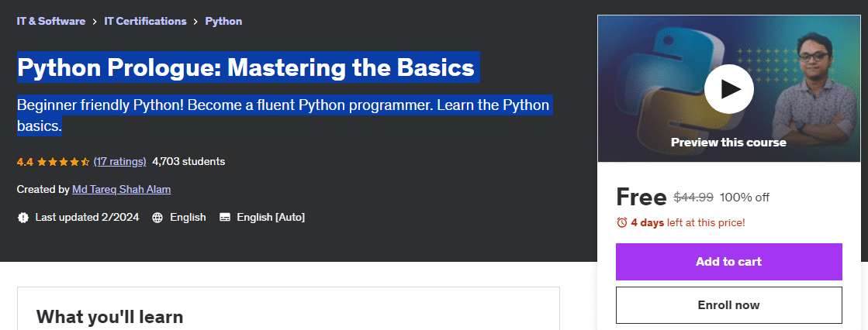Click the 4.4 rating number

pyautogui.click(x=25, y=162)
